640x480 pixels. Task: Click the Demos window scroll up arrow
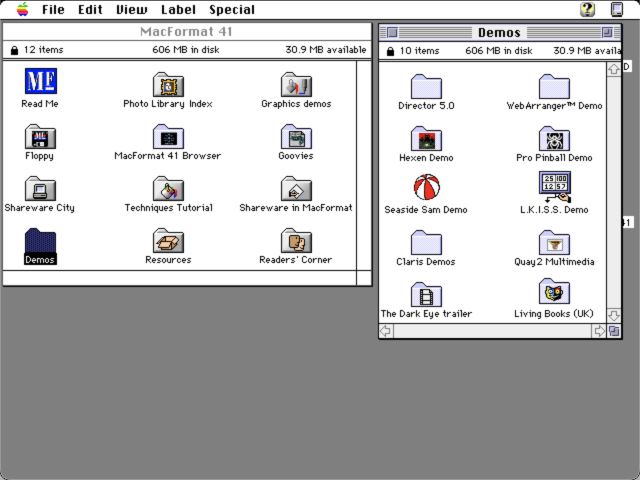pyautogui.click(x=613, y=69)
